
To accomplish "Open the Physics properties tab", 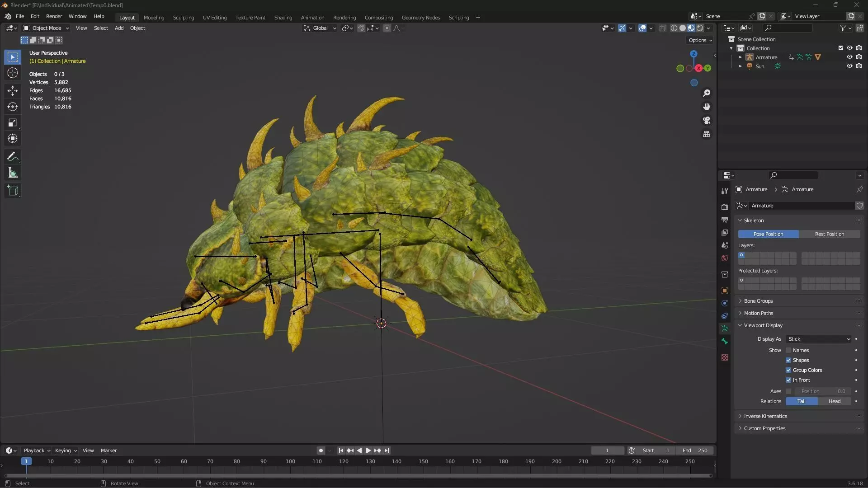I will coord(725,303).
